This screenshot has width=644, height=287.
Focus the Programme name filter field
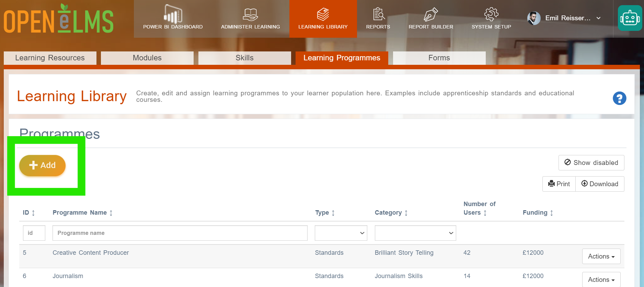pyautogui.click(x=180, y=233)
